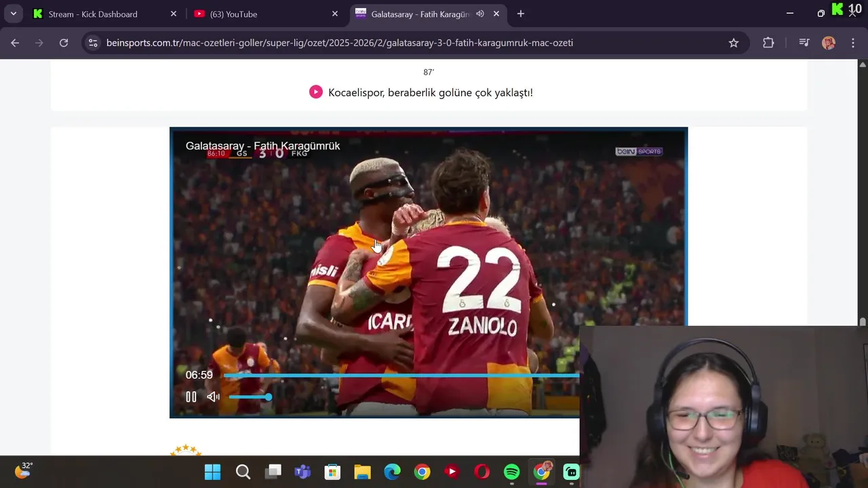Mute the video player speaker icon
The image size is (868, 488).
(213, 397)
